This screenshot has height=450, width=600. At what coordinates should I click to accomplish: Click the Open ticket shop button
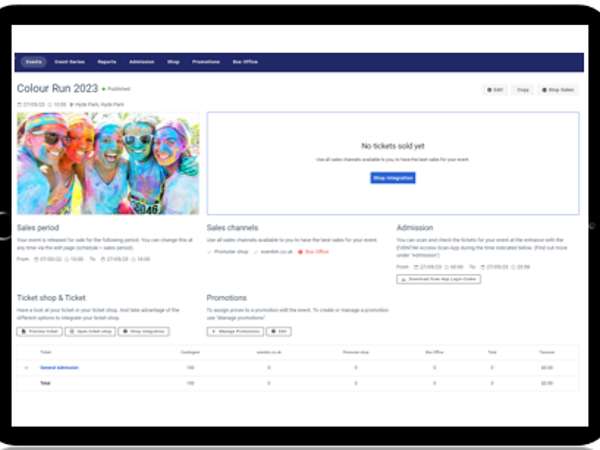(x=89, y=331)
